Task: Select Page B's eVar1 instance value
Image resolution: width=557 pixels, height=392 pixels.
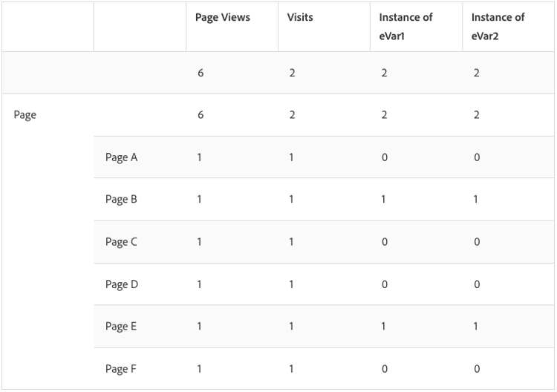Action: (384, 200)
